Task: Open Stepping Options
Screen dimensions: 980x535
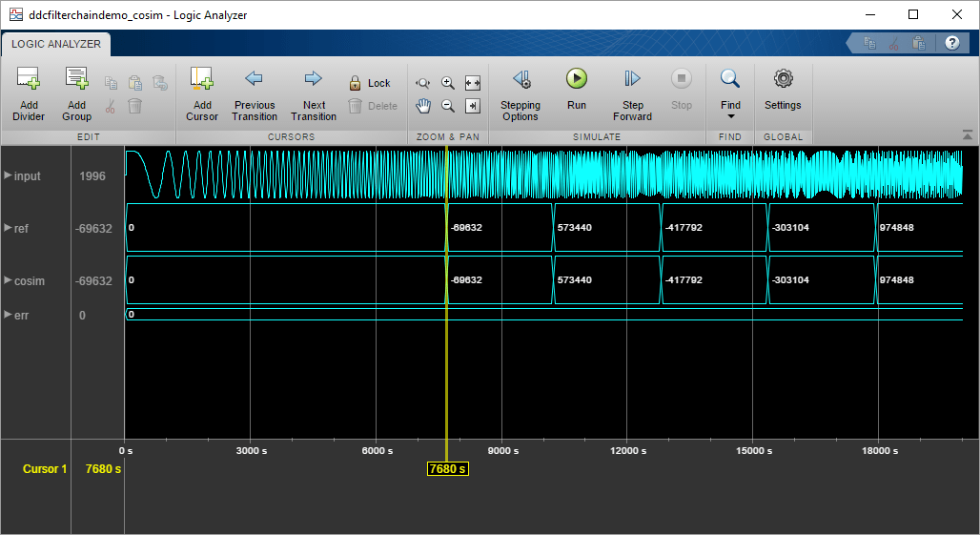Action: click(521, 93)
